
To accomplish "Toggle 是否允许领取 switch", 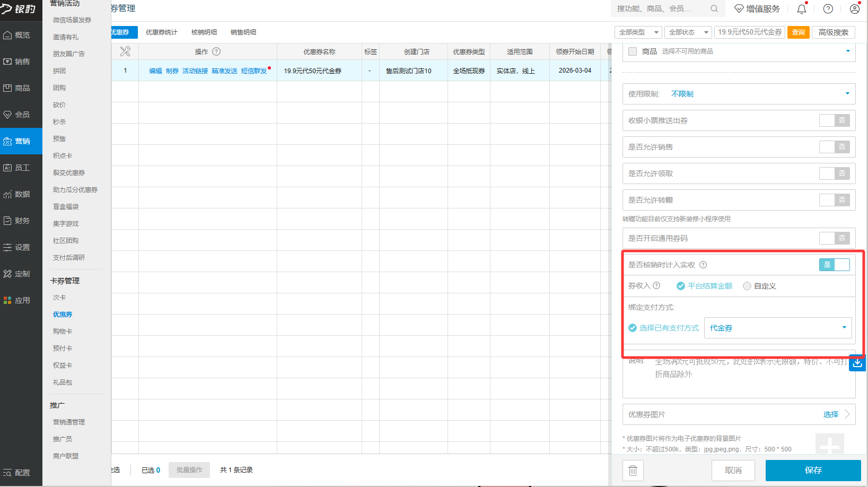I will (x=835, y=173).
